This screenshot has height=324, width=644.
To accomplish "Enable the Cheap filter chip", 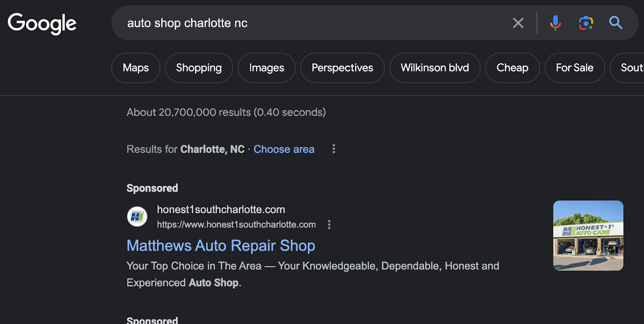I will tap(512, 68).
